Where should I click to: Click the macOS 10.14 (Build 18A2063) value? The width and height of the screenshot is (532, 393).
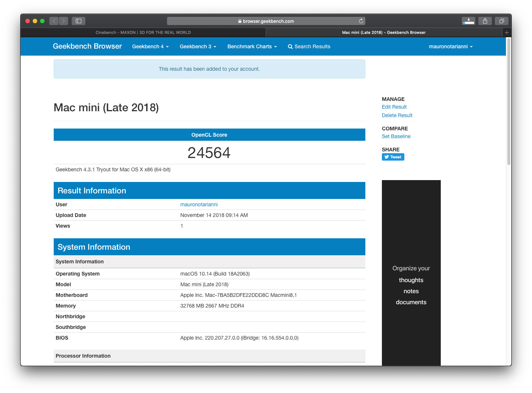(215, 274)
